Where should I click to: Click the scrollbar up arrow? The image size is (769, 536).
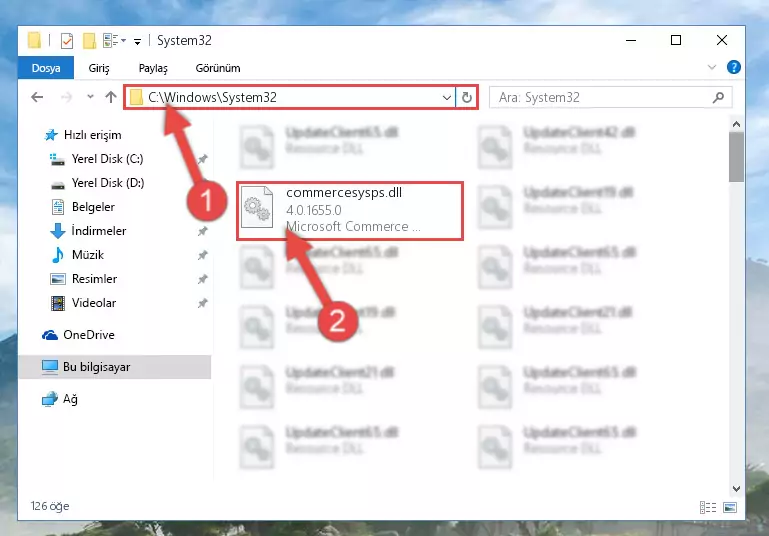(x=736, y=124)
